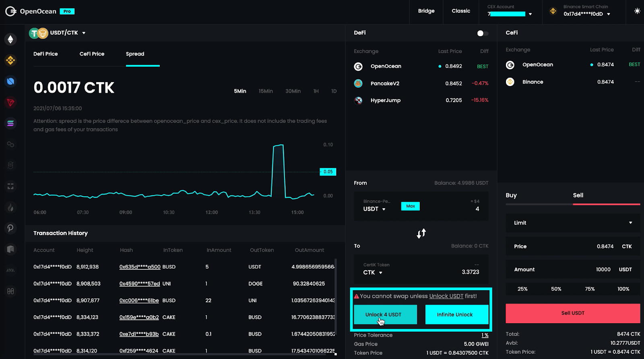The width and height of the screenshot is (644, 359).
Task: Open the USDT/CTK pair dropdown
Action: click(x=84, y=33)
